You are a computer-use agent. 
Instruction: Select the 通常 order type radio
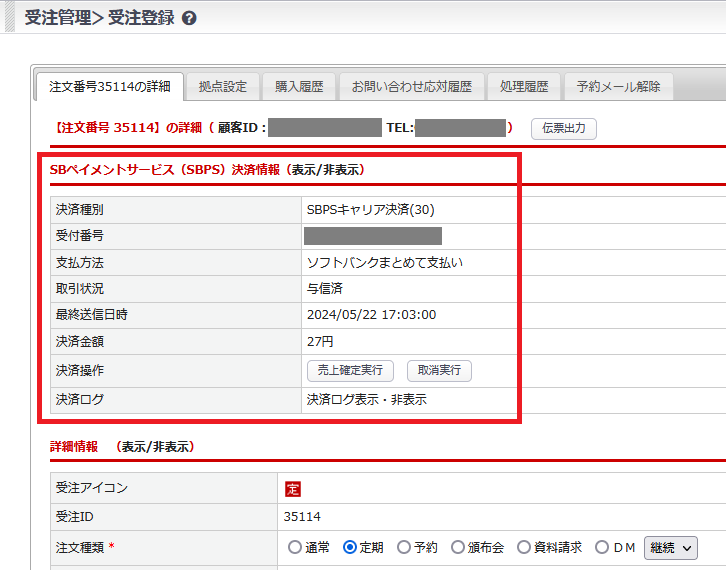coord(294,547)
